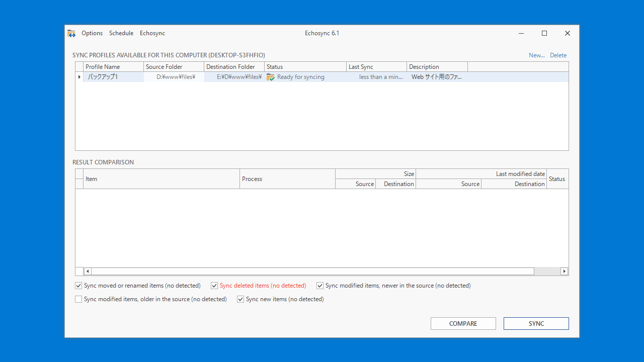Open the Options menu
This screenshot has width=644, height=362.
92,33
